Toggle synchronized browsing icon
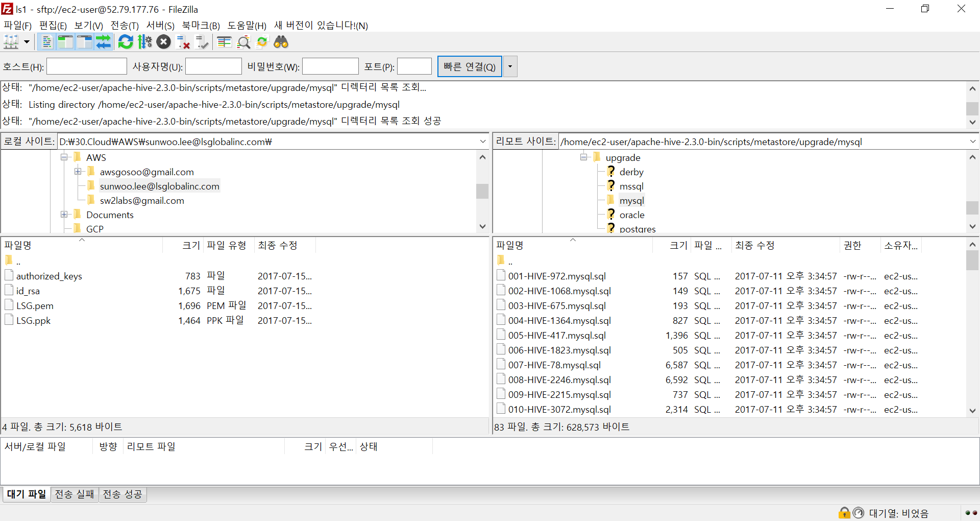The image size is (980, 521). click(x=262, y=42)
